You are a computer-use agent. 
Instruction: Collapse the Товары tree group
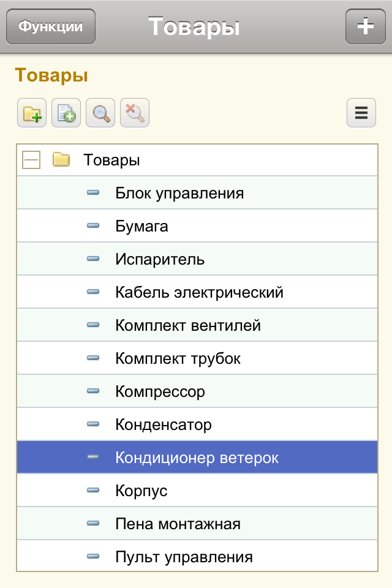click(31, 160)
